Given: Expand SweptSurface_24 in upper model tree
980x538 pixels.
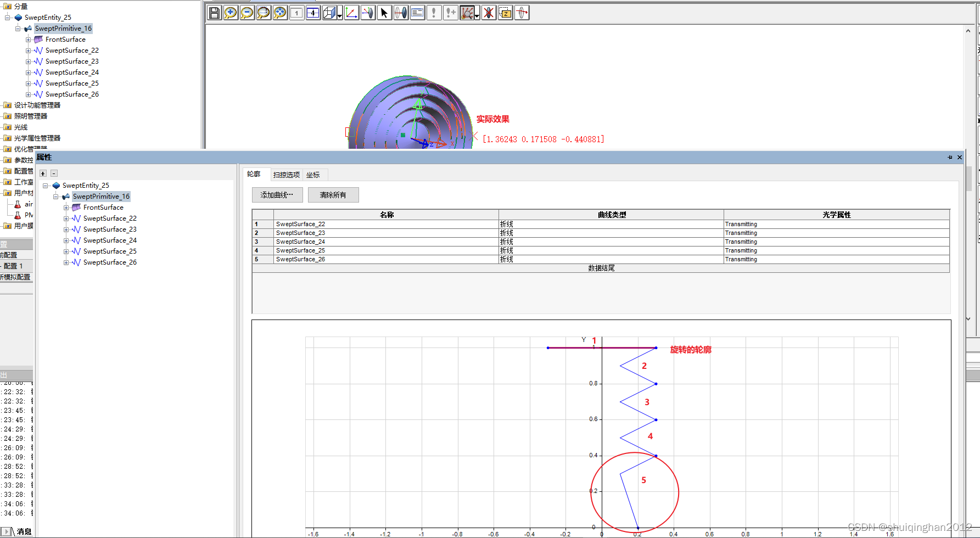Looking at the screenshot, I should coord(29,72).
